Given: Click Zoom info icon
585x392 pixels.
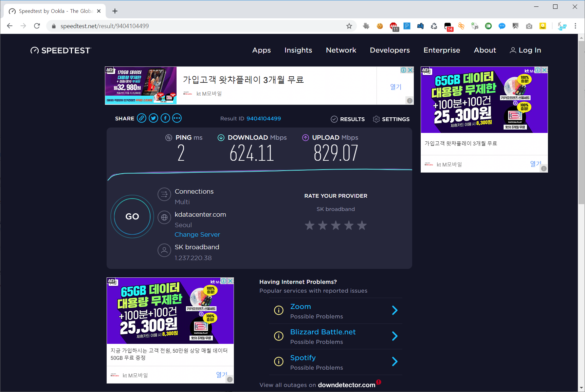Looking at the screenshot, I should tap(279, 310).
